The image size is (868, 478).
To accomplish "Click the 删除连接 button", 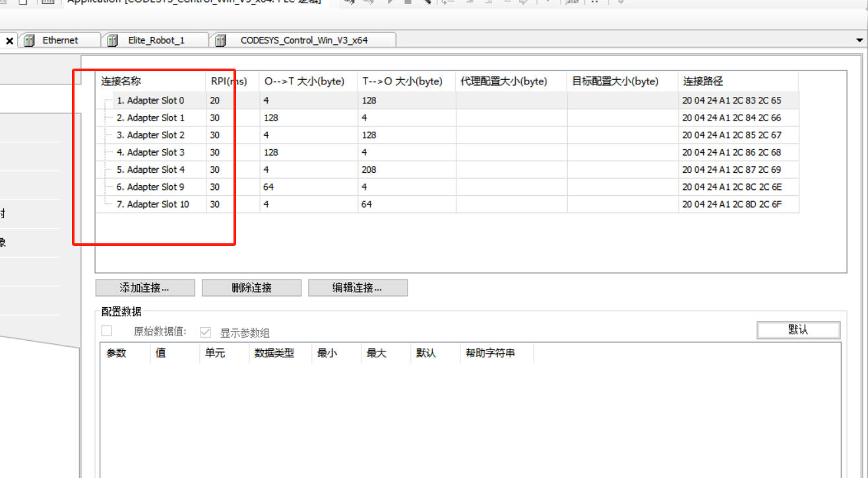I will (251, 288).
